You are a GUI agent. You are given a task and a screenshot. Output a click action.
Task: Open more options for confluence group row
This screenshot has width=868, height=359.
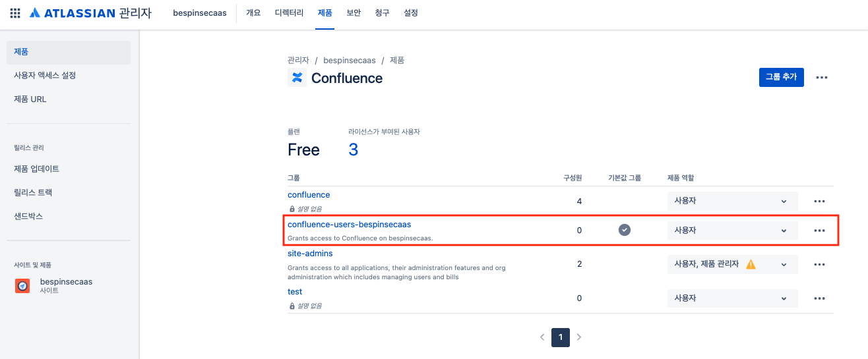pyautogui.click(x=819, y=202)
